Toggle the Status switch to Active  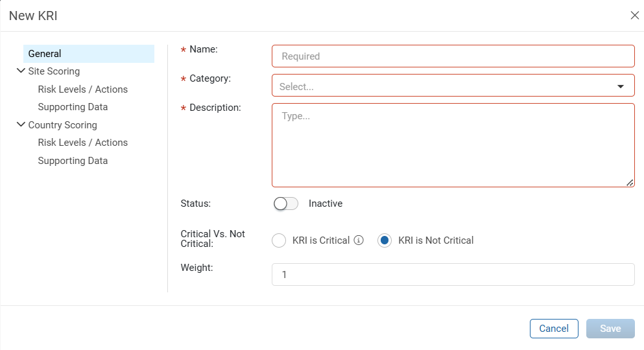point(286,204)
